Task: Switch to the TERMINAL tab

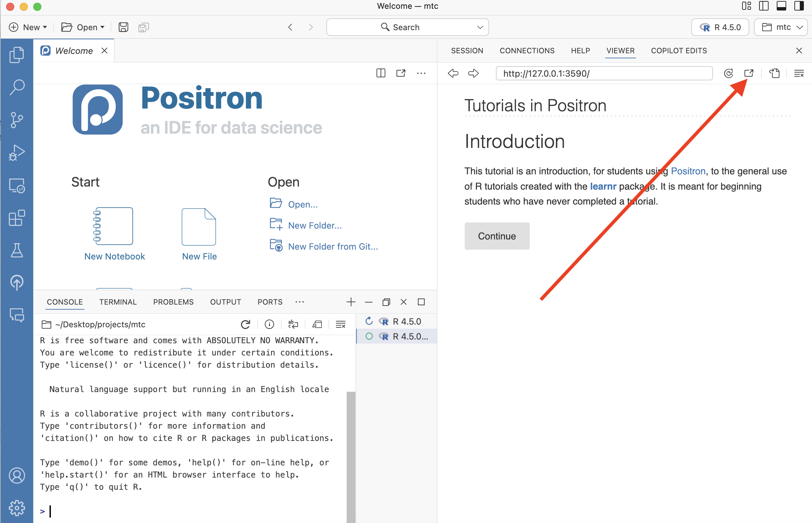Action: click(x=118, y=302)
